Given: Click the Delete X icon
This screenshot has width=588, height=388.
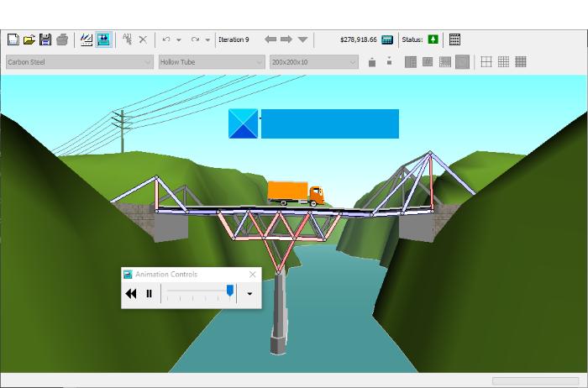Looking at the screenshot, I should pos(143,39).
